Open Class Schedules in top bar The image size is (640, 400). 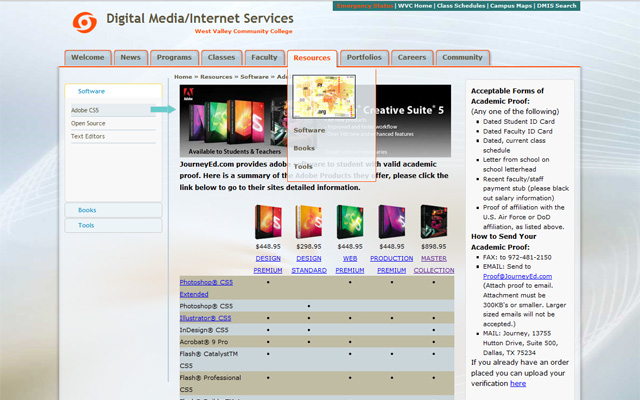[x=461, y=6]
